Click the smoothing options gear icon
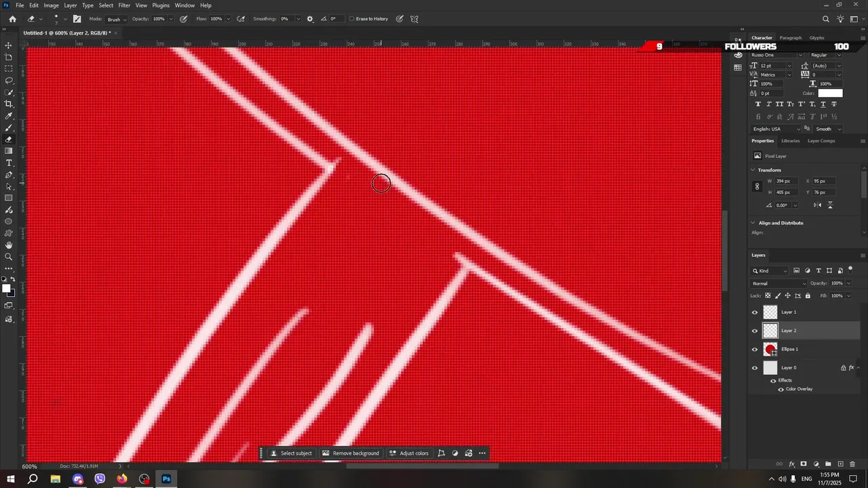The height and width of the screenshot is (488, 868). (311, 19)
